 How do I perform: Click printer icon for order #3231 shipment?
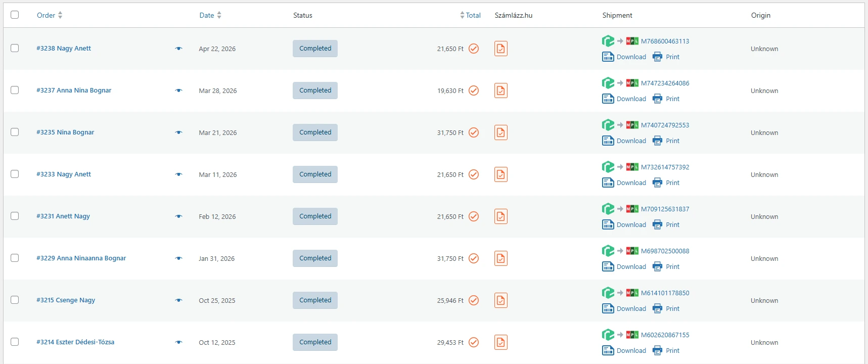657,224
